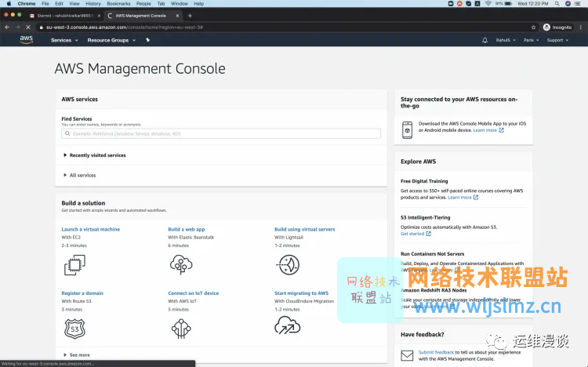Click Learn more for mobile app
The image size is (588, 367).
(488, 130)
